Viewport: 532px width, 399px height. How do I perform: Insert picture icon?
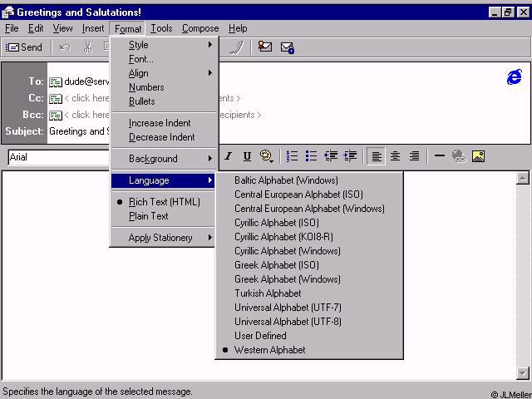pyautogui.click(x=478, y=156)
